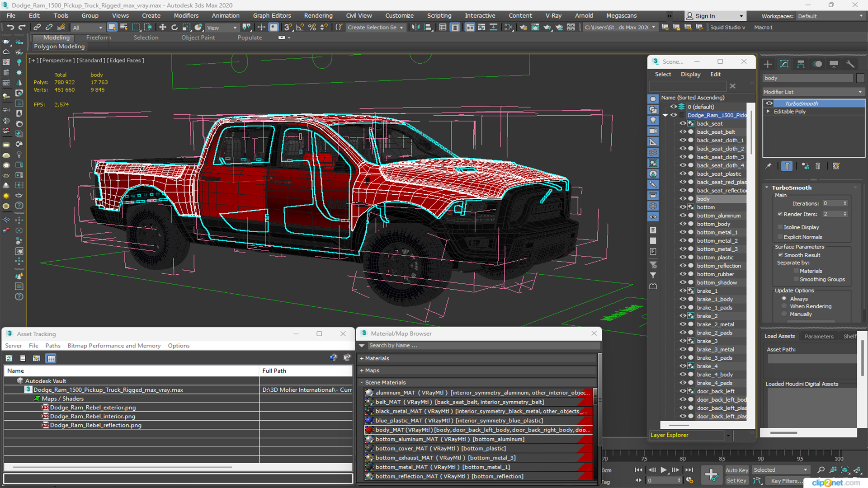The height and width of the screenshot is (488, 868).
Task: Open the Display command panel tab
Action: (834, 64)
